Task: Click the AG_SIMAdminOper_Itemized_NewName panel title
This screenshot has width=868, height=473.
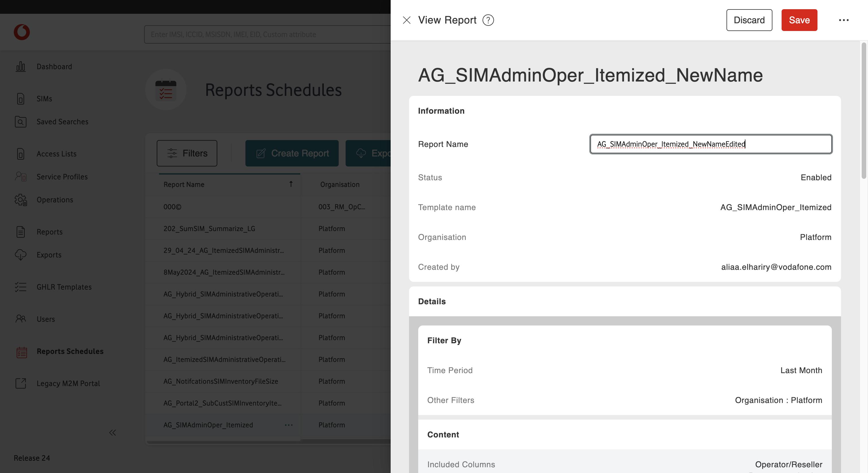Action: [590, 75]
